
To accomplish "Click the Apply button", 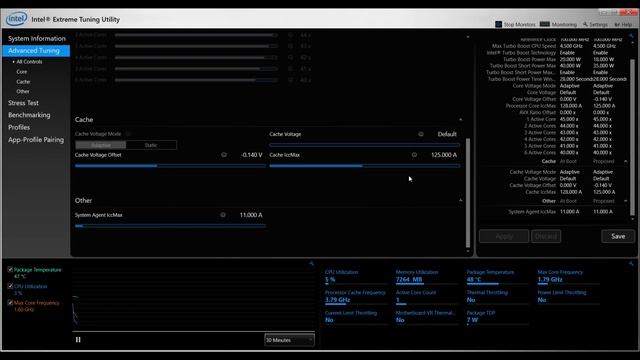I will (504, 236).
